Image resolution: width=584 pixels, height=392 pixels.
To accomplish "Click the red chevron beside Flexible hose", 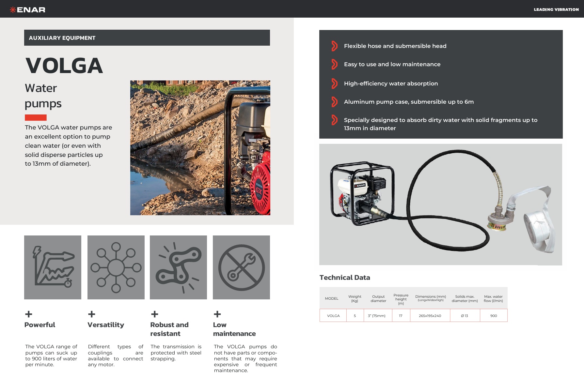I will (x=334, y=46).
